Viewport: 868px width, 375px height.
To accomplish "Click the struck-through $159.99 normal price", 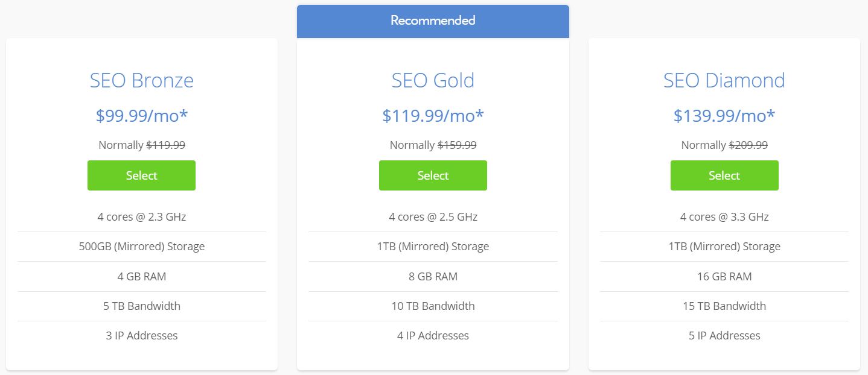I will [457, 145].
